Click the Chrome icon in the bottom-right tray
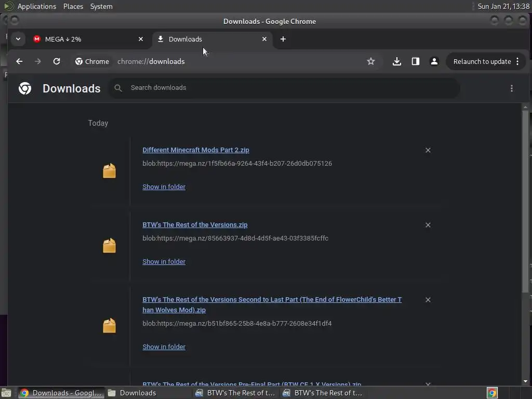Screen dimensions: 532x399 pyautogui.click(x=492, y=393)
